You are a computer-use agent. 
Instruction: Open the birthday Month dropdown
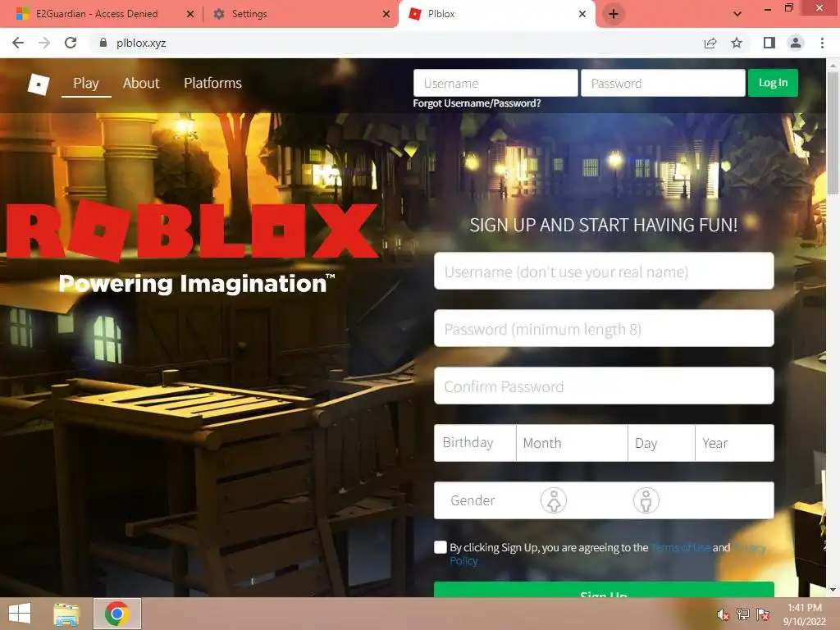pos(572,443)
